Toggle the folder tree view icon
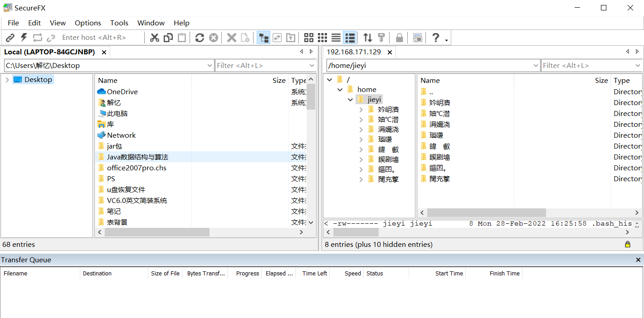The image size is (644, 318). [263, 38]
